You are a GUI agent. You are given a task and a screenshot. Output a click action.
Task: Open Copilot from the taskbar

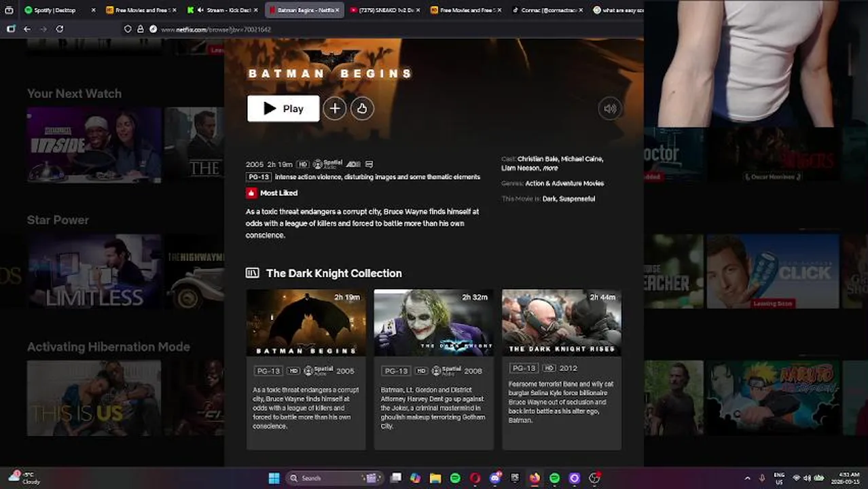pos(416,478)
